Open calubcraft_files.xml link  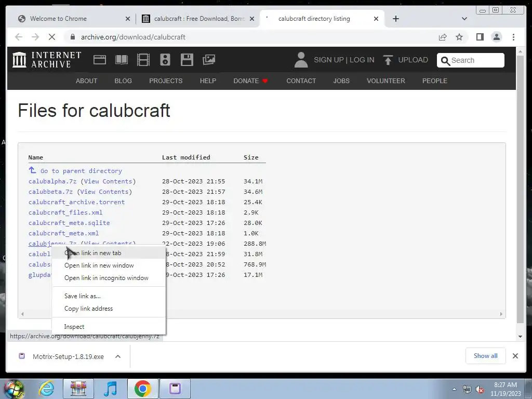[65, 212]
